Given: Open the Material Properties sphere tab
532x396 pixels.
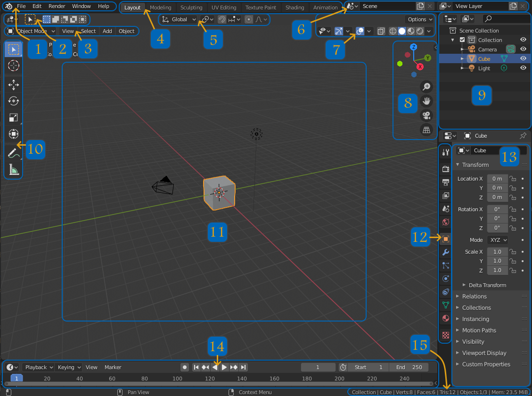Looking at the screenshot, I should point(445,318).
